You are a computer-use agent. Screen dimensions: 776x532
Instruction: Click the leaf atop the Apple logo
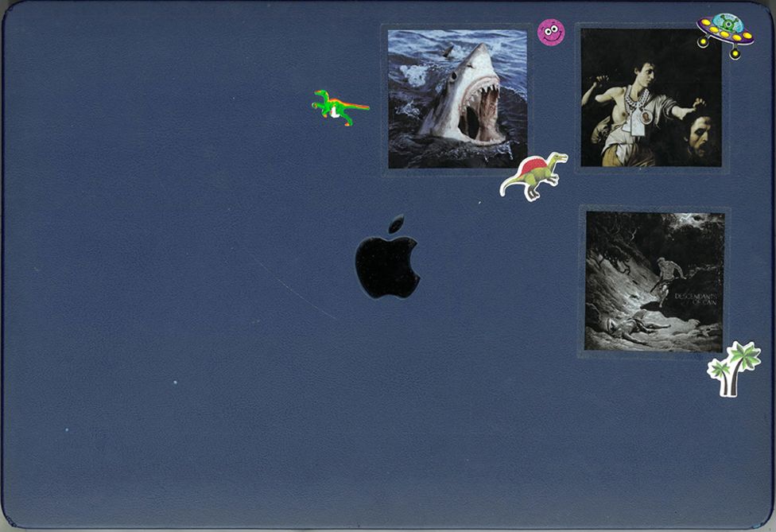[x=396, y=224]
